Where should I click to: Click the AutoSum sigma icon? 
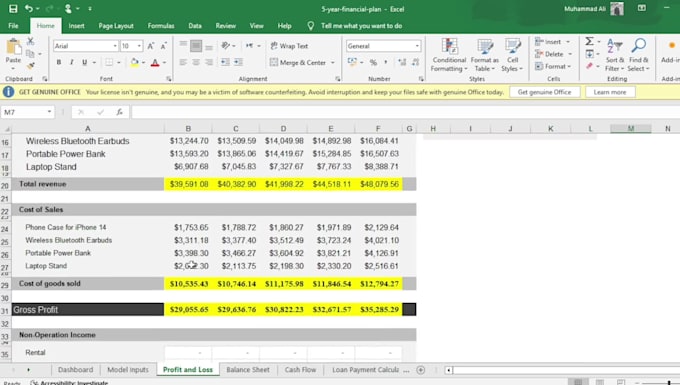589,41
